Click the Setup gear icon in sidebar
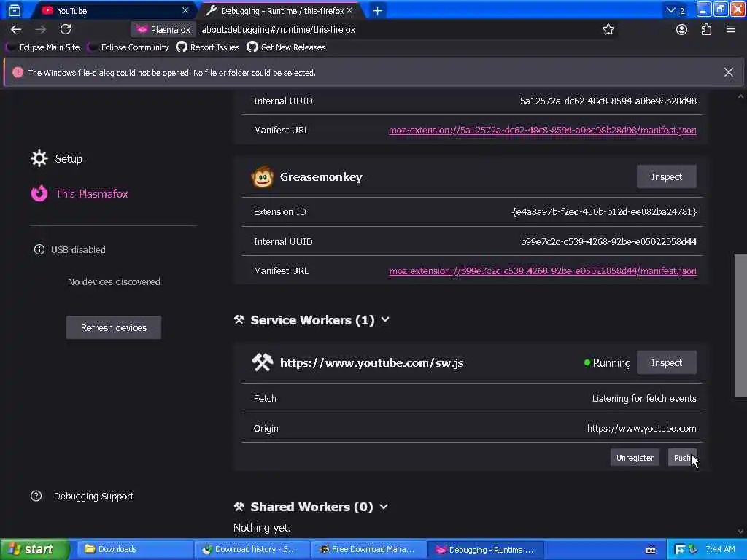 [39, 158]
